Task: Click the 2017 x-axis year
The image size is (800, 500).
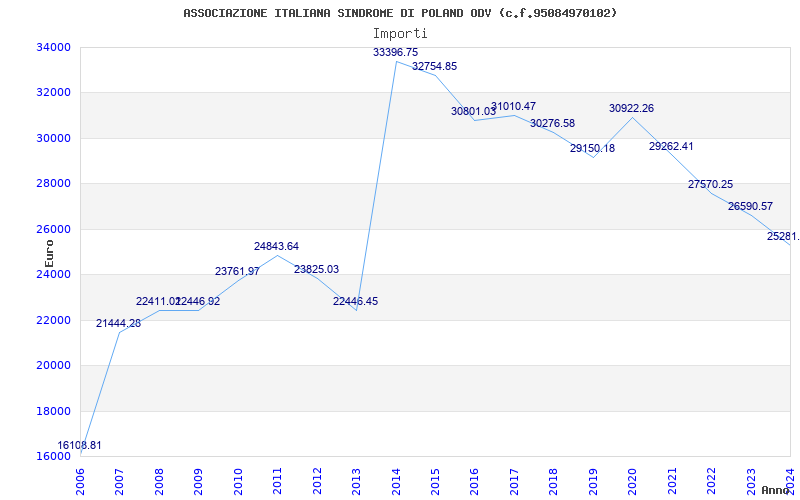Action: (514, 482)
